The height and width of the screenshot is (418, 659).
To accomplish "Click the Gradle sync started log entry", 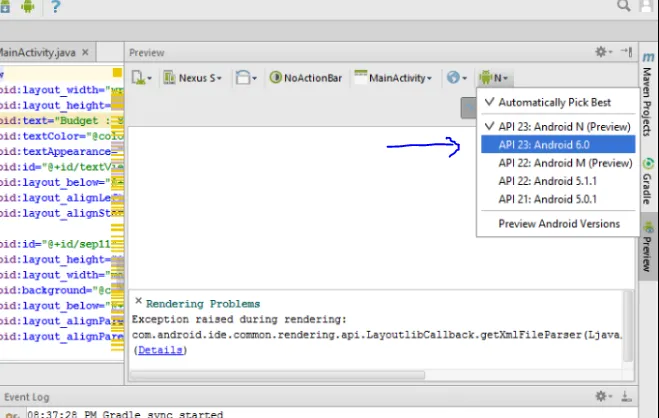I will pyautogui.click(x=125, y=414).
